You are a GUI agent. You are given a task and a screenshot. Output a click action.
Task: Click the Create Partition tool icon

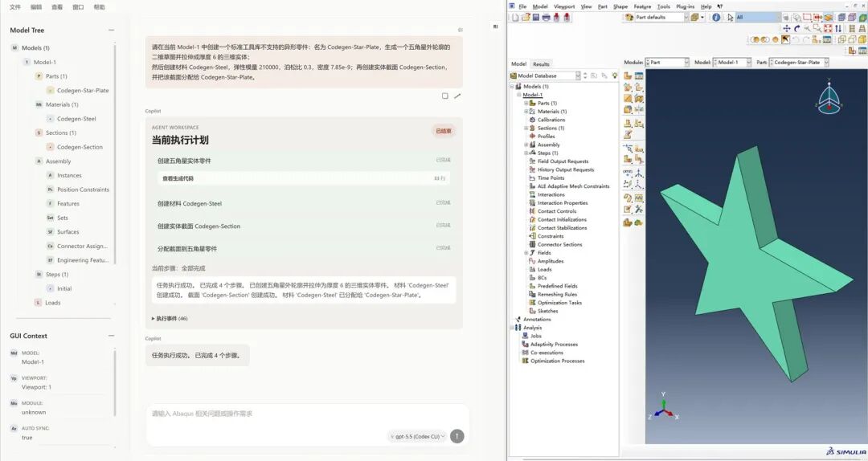[x=628, y=148]
